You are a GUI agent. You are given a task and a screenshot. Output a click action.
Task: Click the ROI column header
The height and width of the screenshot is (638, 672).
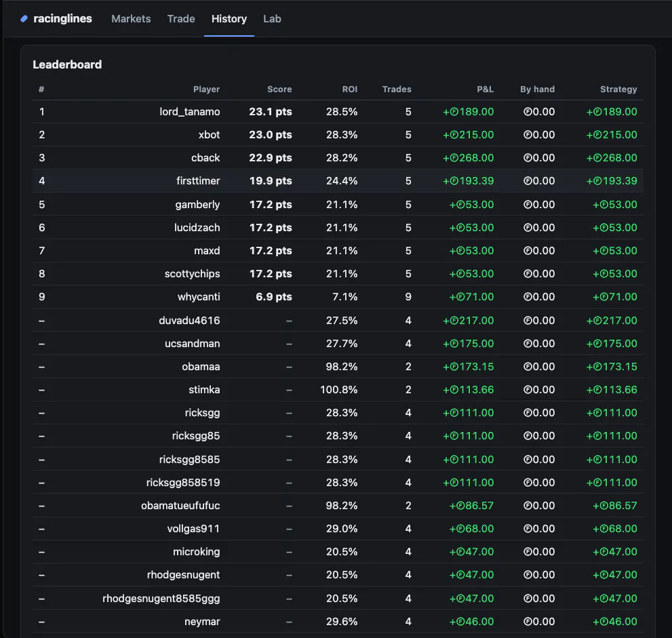click(350, 89)
